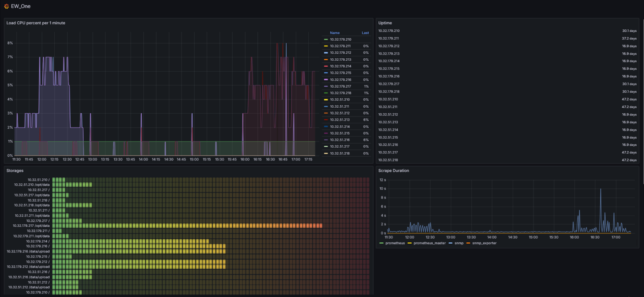Sort legend by Name column header
Viewport: 644px width, 297px height.
tap(334, 33)
